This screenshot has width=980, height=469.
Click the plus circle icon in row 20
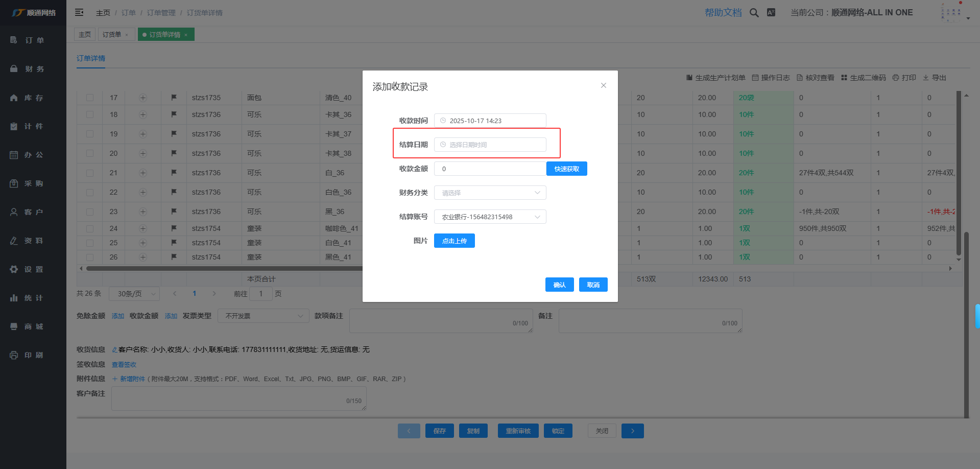[143, 153]
